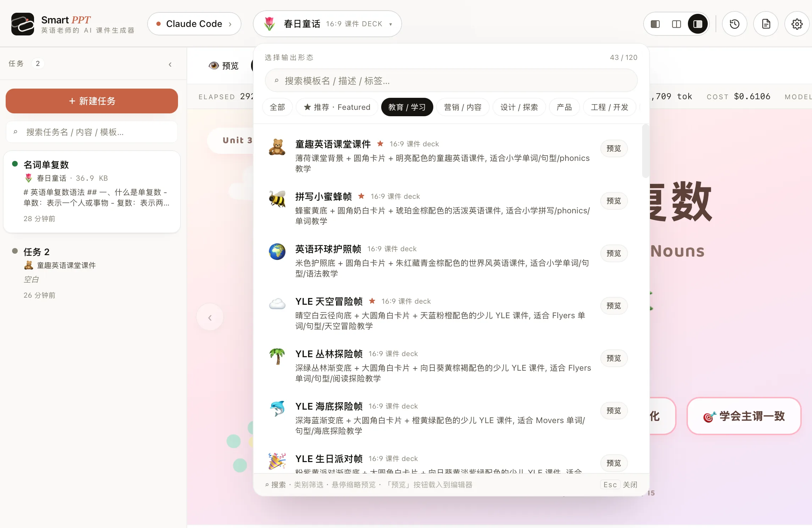
Task: Go to previous slide arrow
Action: (210, 317)
